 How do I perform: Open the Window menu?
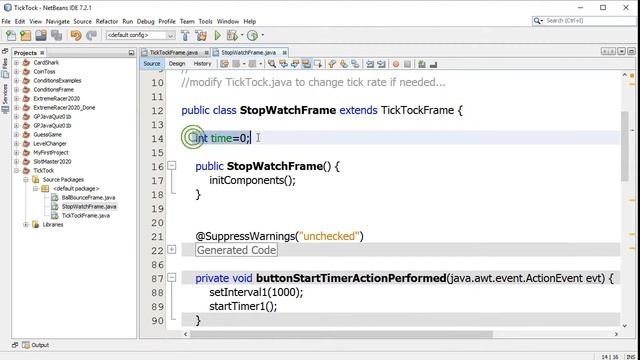point(228,21)
